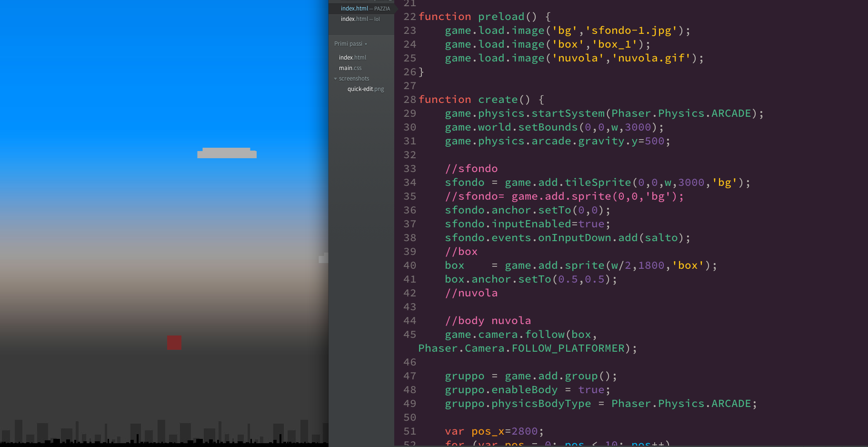Click the //body nuvola comment
The height and width of the screenshot is (447, 868).
(488, 321)
